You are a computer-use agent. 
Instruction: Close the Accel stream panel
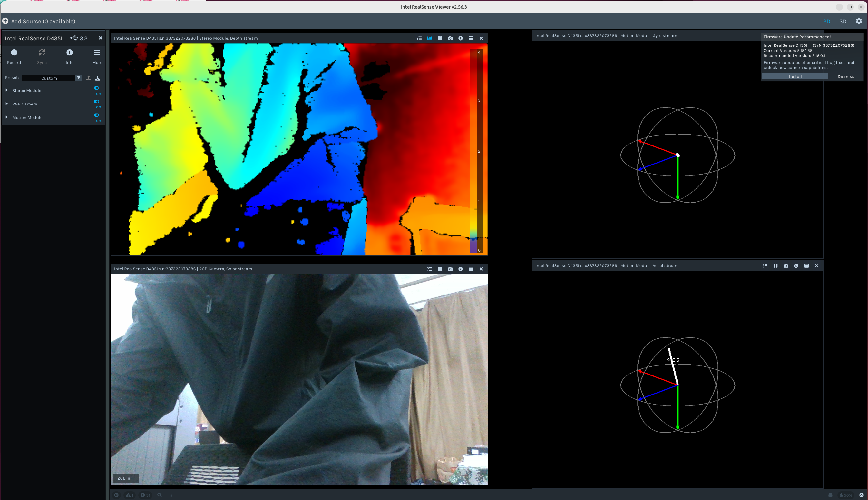(x=816, y=265)
